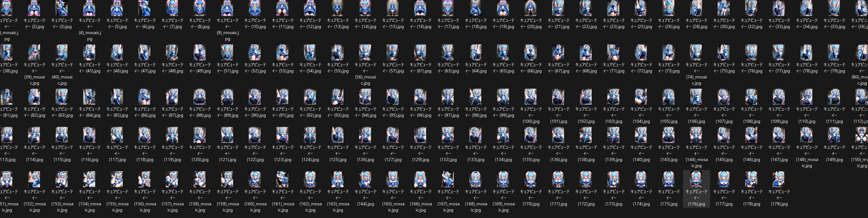This screenshot has height=218, width=868.
Task: Click the (9)_mosaic.jpg thumbnail
Action: (227, 8)
